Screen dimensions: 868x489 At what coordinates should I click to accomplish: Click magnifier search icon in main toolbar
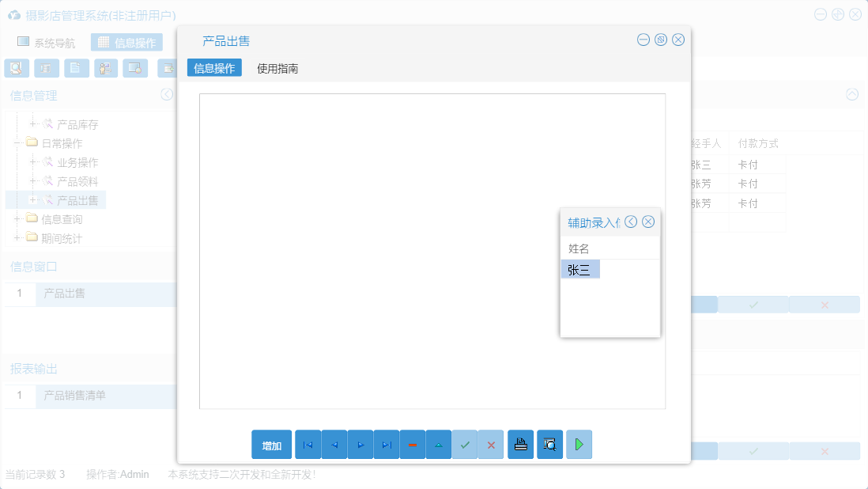(17, 68)
